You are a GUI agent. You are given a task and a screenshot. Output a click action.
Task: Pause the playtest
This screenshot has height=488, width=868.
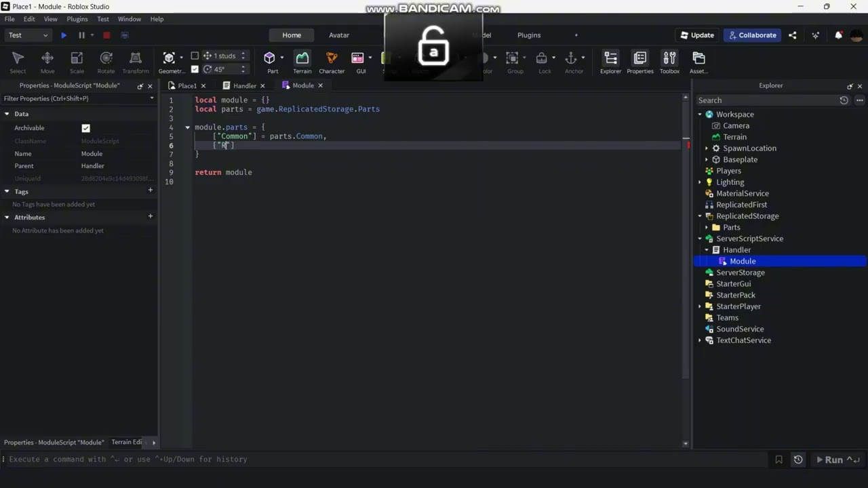tap(81, 35)
